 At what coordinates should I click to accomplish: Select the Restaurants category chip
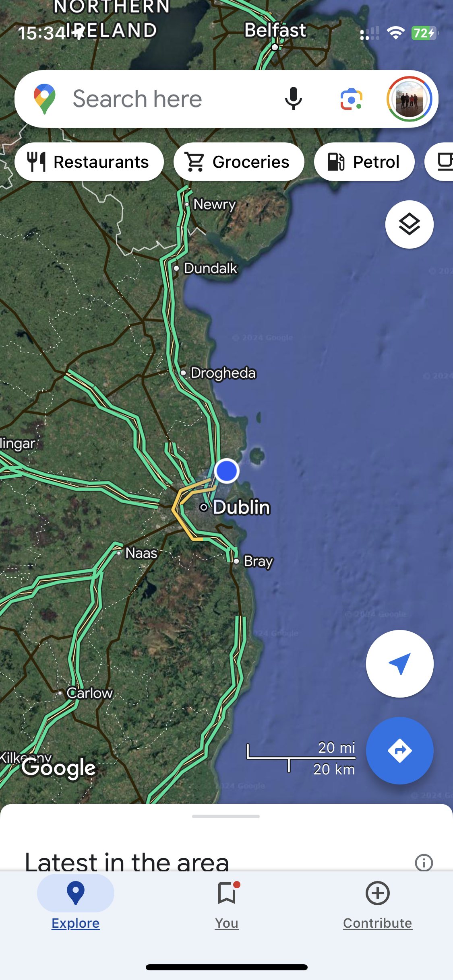(x=89, y=162)
